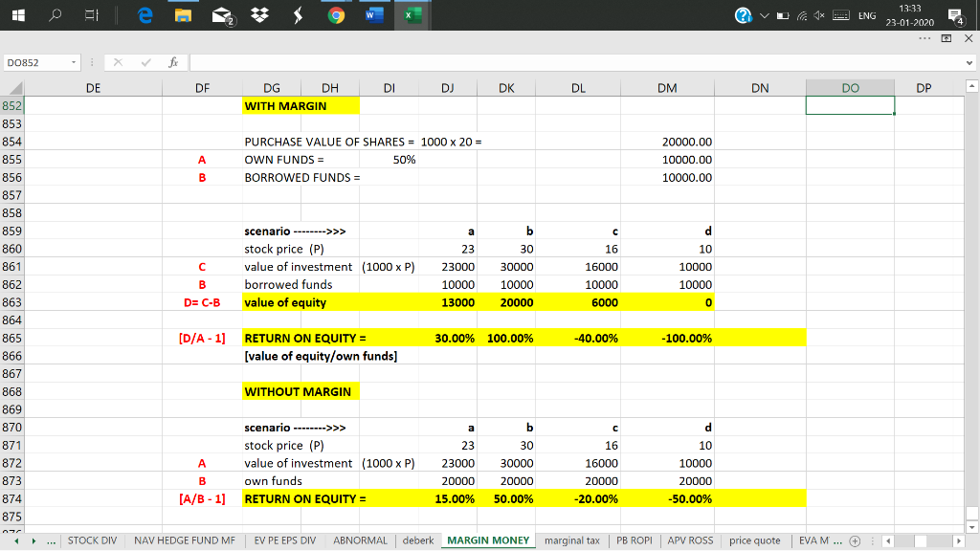Click inside the formula bar input
The height and width of the screenshot is (551, 980).
(574, 63)
